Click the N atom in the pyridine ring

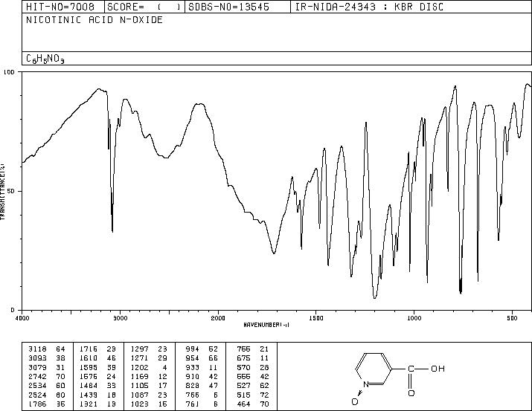coord(366,384)
